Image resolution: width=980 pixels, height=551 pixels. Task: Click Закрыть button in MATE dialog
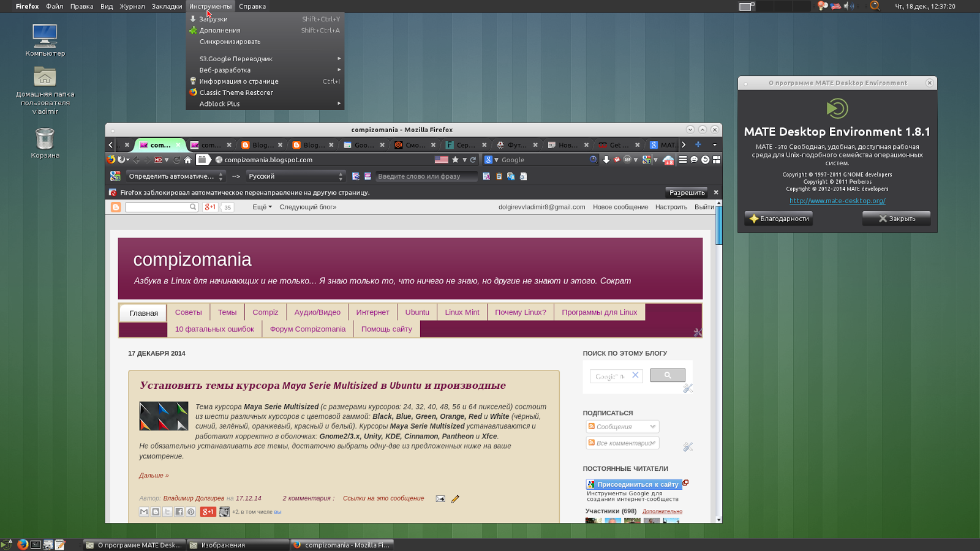point(897,219)
